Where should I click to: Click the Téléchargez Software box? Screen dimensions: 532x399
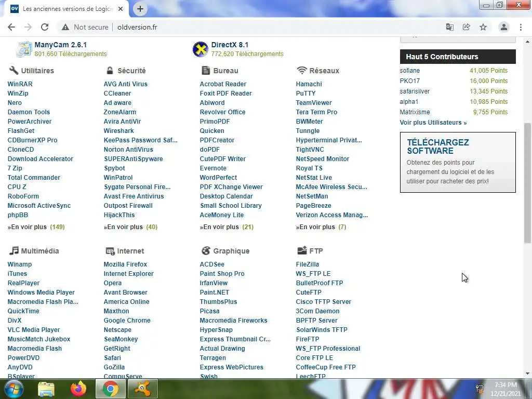pos(458,162)
